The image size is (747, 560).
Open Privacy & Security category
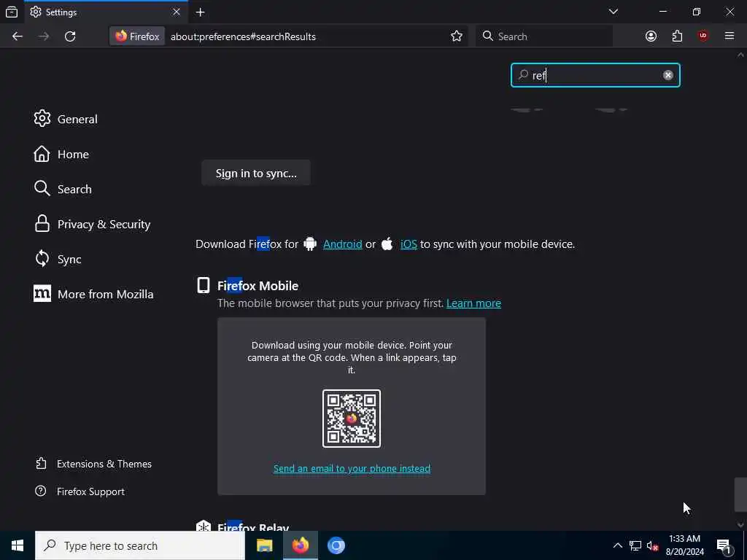coord(92,225)
